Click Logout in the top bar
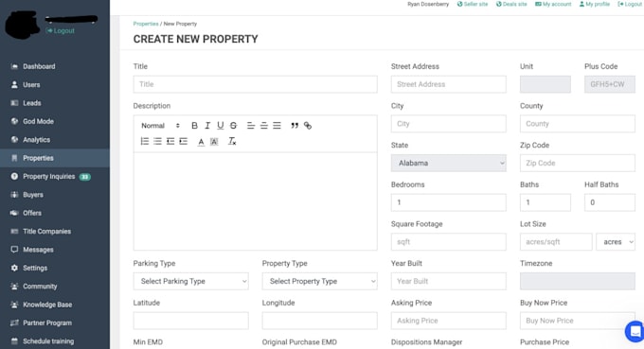The width and height of the screenshot is (644, 349). click(x=630, y=4)
